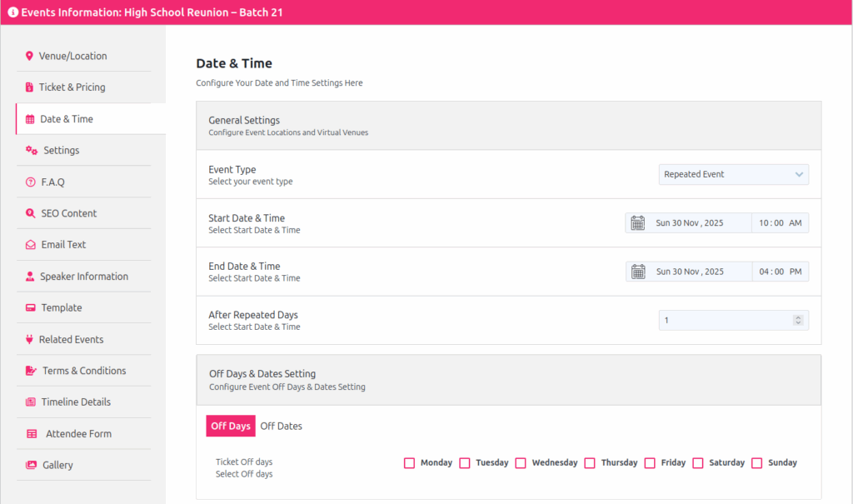Image resolution: width=853 pixels, height=504 pixels.
Task: Check the Saturday off day box
Action: coord(698,463)
